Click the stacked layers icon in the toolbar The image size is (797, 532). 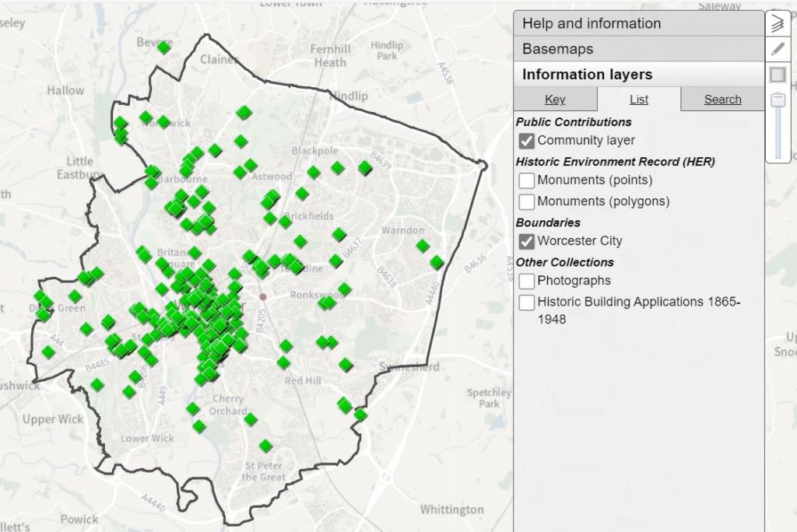pyautogui.click(x=778, y=24)
